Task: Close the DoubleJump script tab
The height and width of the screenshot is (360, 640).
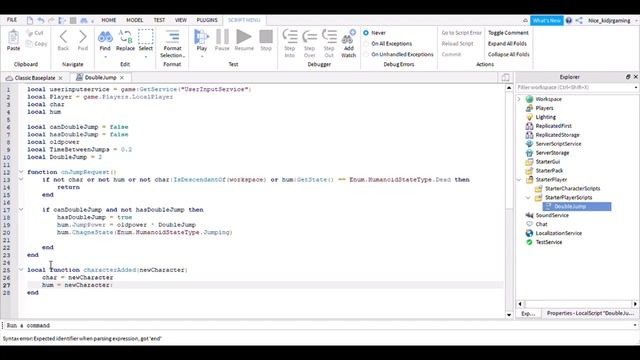Action: tap(122, 78)
